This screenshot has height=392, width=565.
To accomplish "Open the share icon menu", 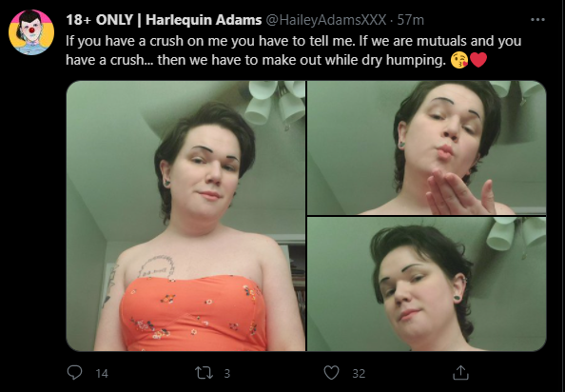I will pos(460,373).
